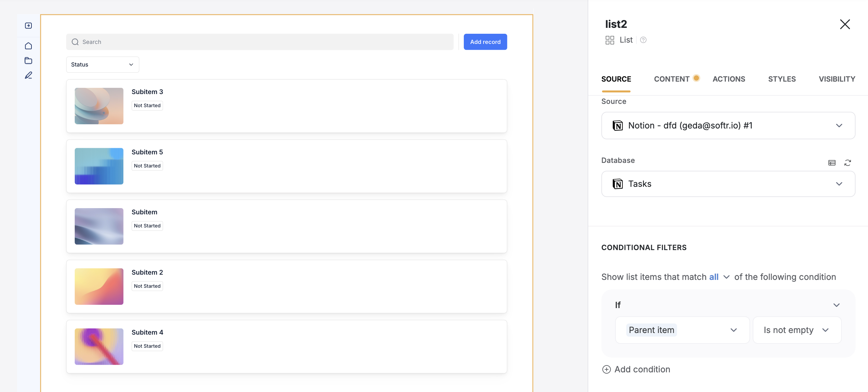
Task: Collapse the If condition chevron
Action: point(836,305)
